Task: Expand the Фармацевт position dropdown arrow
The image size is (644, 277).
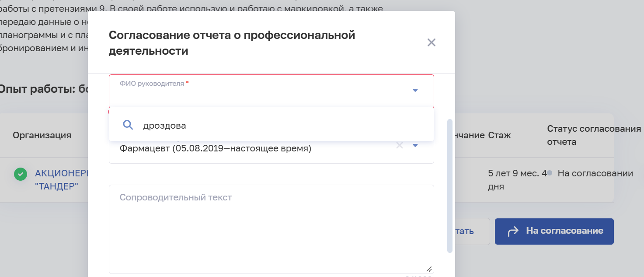Action: point(415,145)
